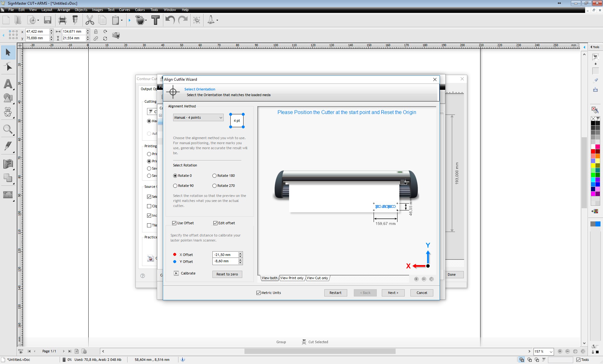Expand the open recent clock dropdown arrow
Screen dimensions: 603x364
38,20
